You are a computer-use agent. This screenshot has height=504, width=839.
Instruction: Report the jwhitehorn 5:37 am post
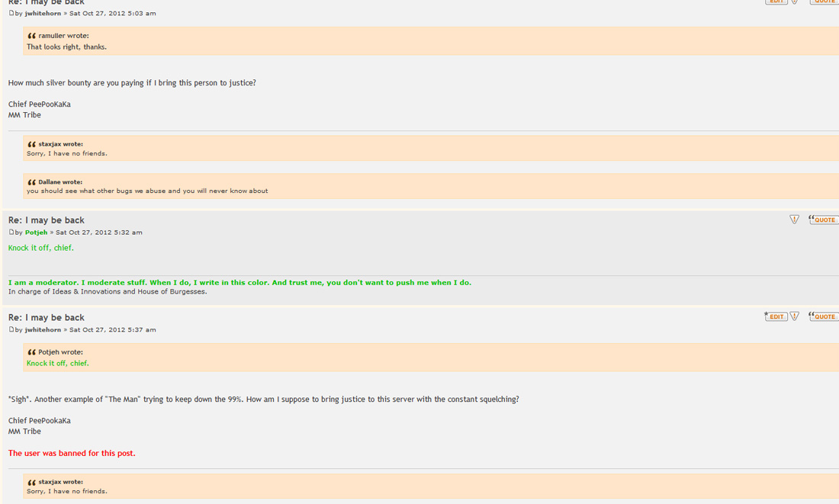click(x=794, y=316)
